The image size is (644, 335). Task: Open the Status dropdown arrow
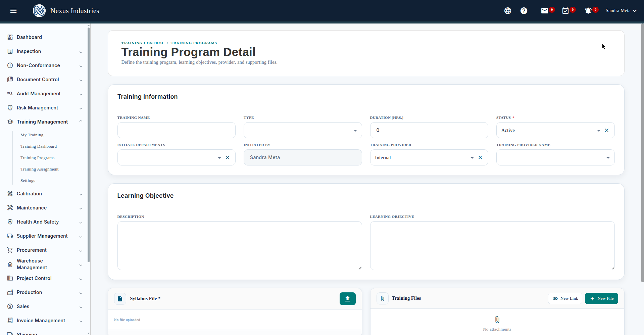point(598,131)
